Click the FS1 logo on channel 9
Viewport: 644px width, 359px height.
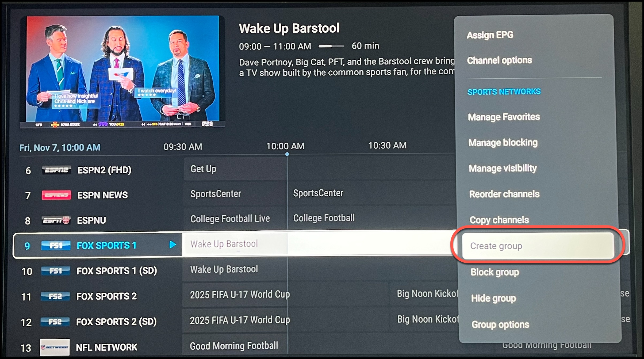click(x=56, y=245)
